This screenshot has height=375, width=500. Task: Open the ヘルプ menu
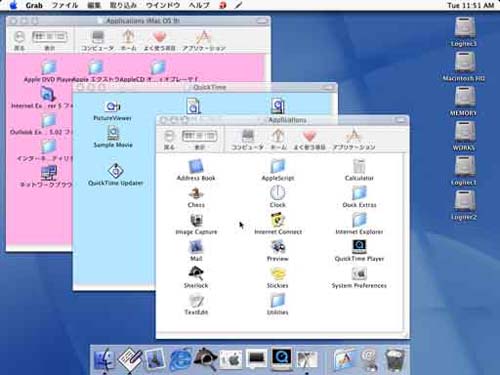199,5
